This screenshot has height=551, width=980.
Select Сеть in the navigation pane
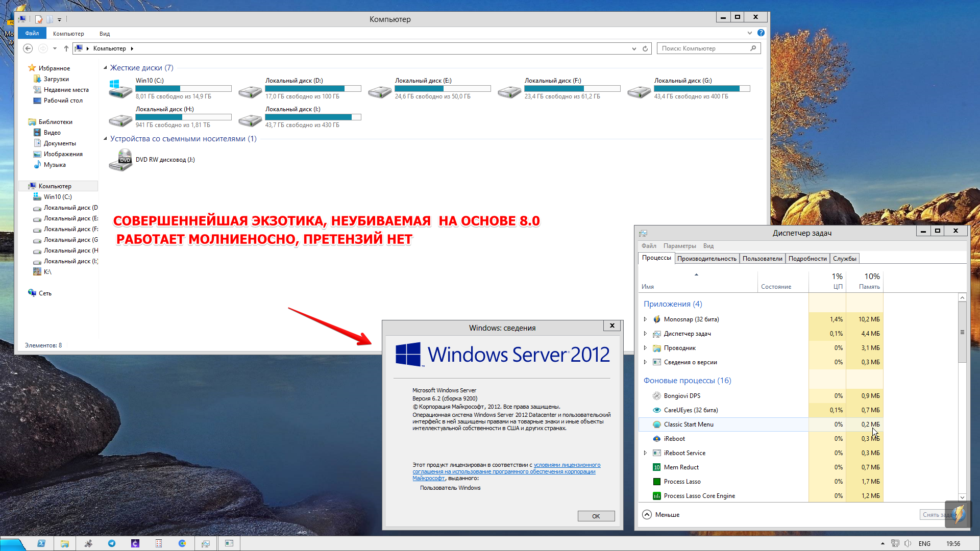pos(45,293)
